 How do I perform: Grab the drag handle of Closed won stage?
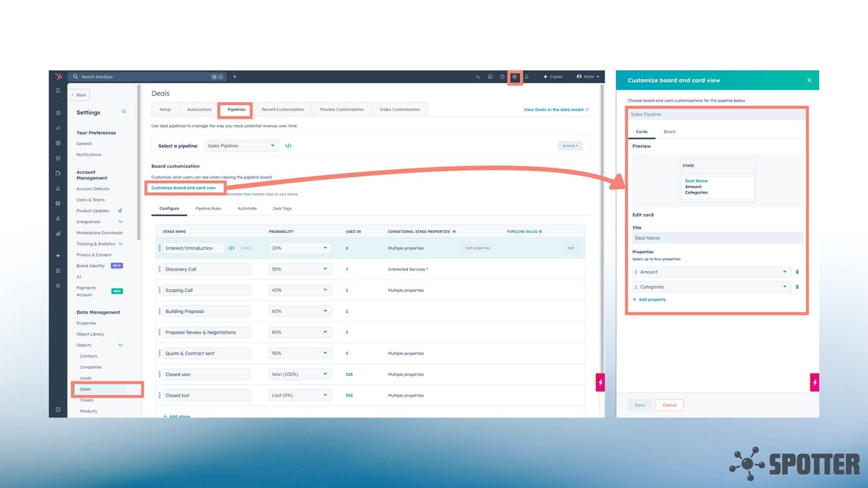click(160, 375)
